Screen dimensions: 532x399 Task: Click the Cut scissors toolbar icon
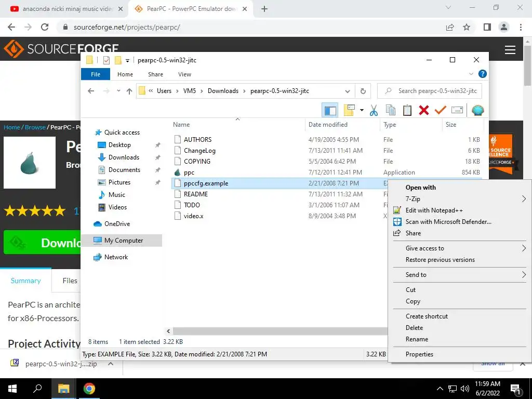374,110
